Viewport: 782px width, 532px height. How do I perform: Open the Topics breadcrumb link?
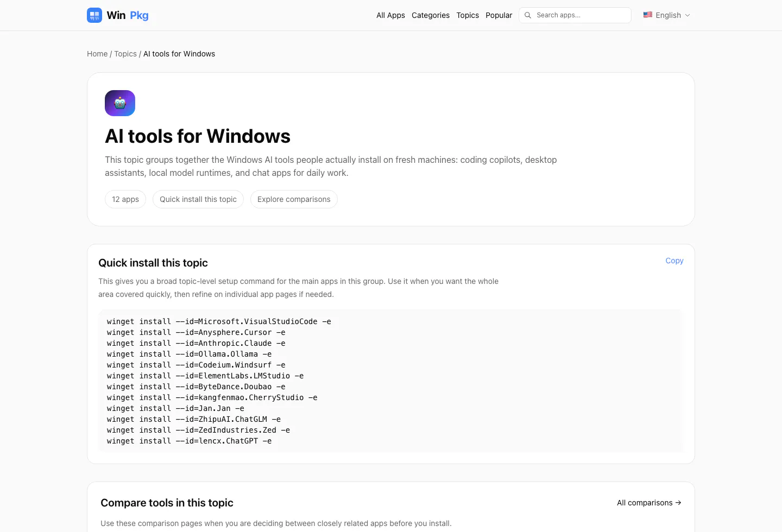[125, 54]
